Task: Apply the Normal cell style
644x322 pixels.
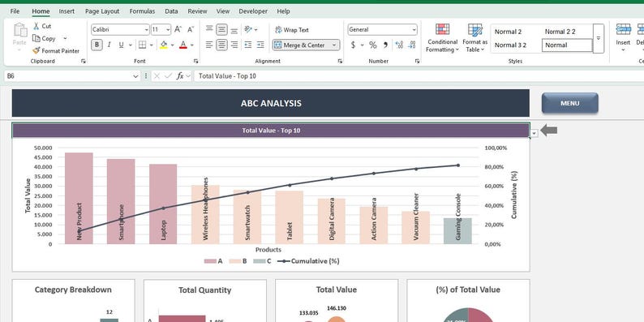Action: [x=567, y=45]
